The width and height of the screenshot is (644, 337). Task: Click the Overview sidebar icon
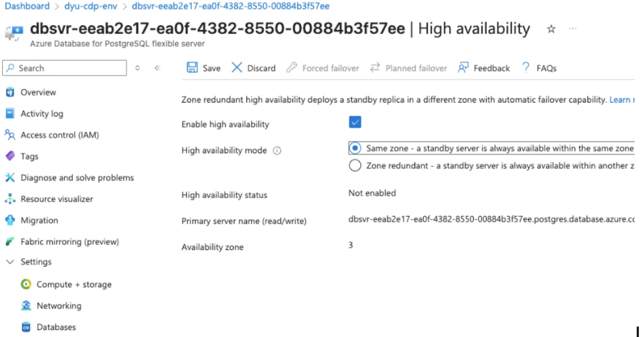10,92
